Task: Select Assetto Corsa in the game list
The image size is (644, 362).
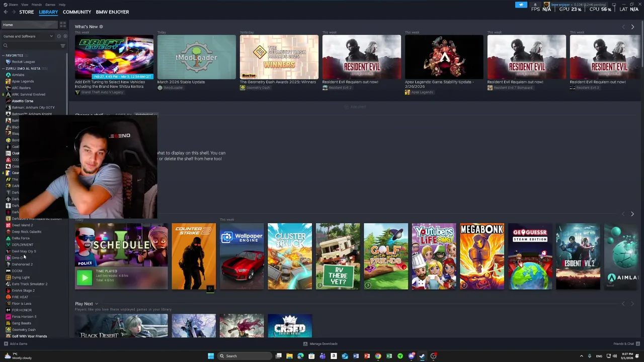Action: 23,101
